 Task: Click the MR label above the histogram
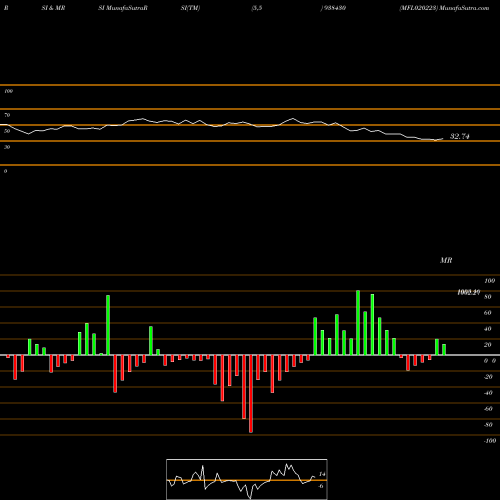point(446,260)
